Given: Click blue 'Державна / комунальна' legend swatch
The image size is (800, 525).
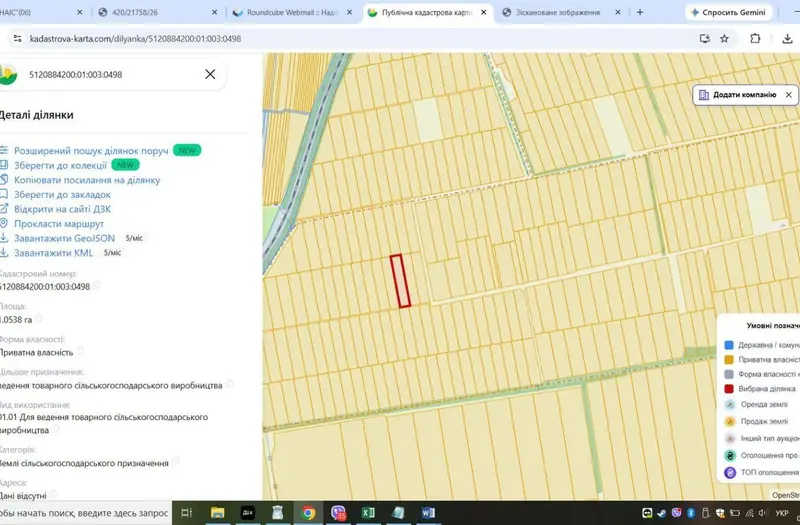Looking at the screenshot, I should [729, 345].
